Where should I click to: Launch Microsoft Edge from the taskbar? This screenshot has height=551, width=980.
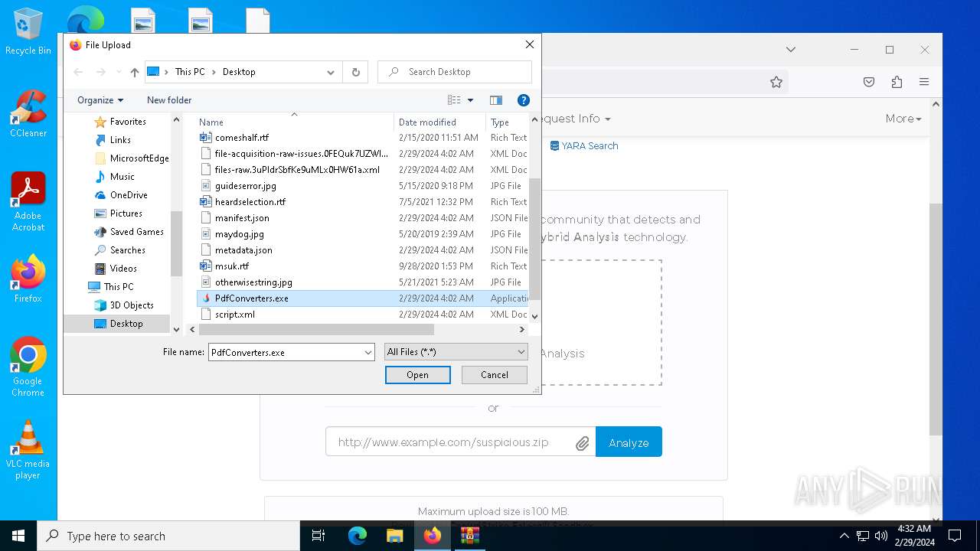[357, 536]
